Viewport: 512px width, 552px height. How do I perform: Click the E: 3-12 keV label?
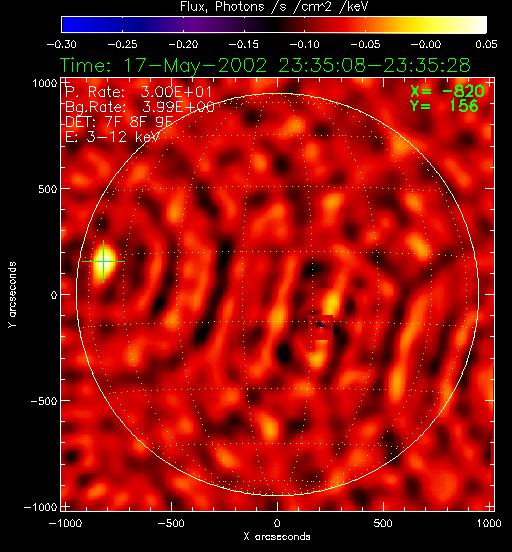(x=112, y=137)
